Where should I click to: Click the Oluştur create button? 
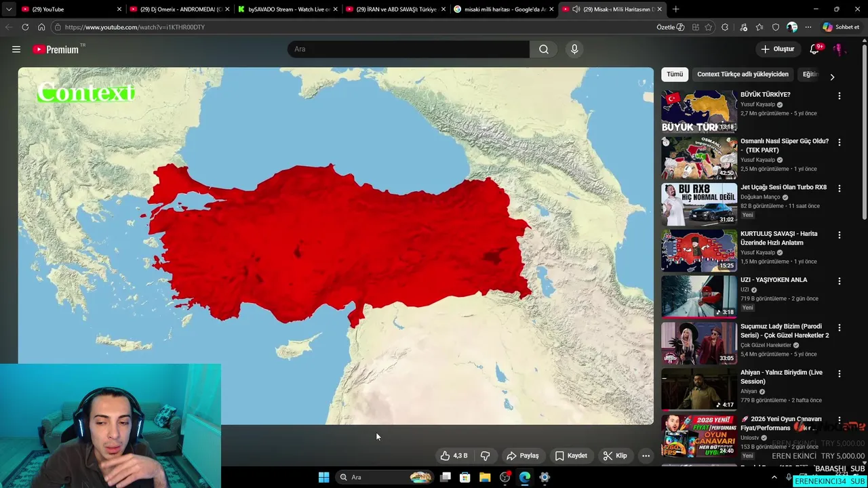pyautogui.click(x=777, y=49)
